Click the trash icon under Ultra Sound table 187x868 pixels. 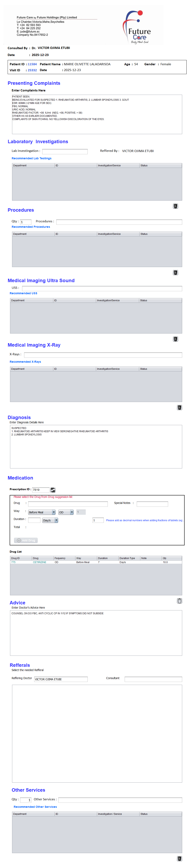[x=175, y=339]
